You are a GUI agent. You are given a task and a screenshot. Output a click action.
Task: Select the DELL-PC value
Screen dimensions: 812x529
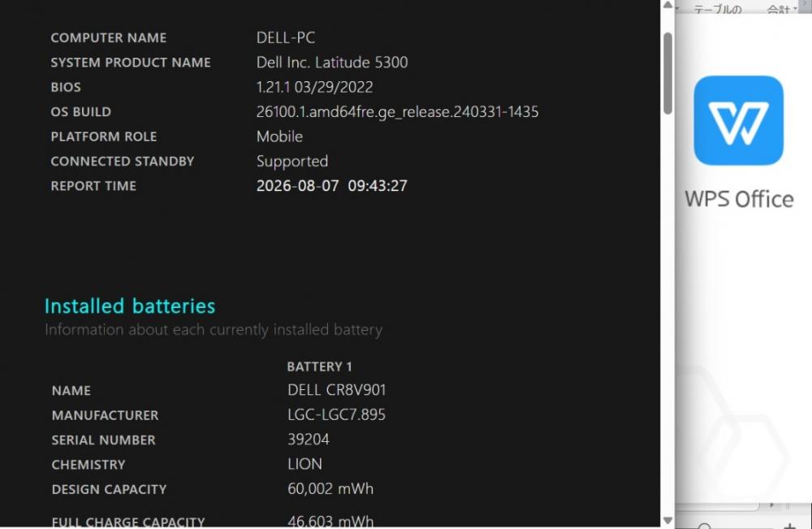(285, 37)
